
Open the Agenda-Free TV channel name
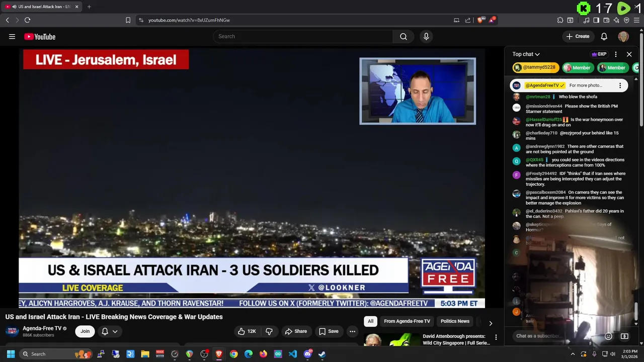click(x=42, y=328)
